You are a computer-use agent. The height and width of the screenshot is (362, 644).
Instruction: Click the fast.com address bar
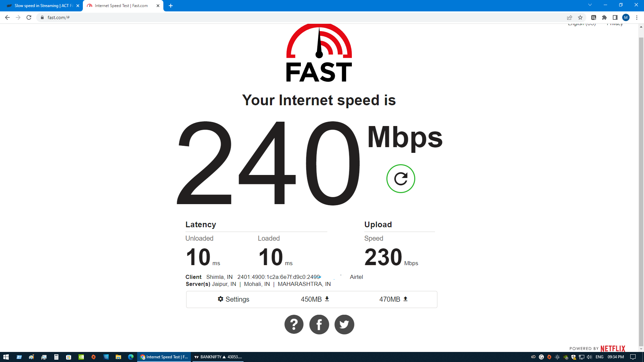302,17
